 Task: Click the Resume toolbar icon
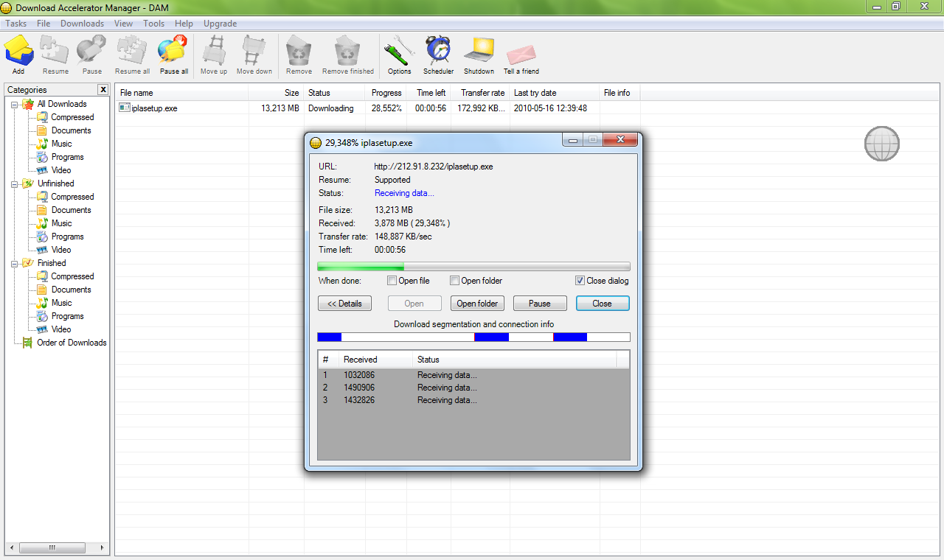(55, 51)
